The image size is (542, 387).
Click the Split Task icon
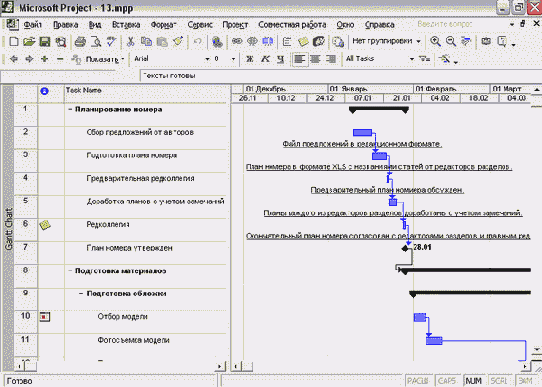pyautogui.click(x=268, y=42)
